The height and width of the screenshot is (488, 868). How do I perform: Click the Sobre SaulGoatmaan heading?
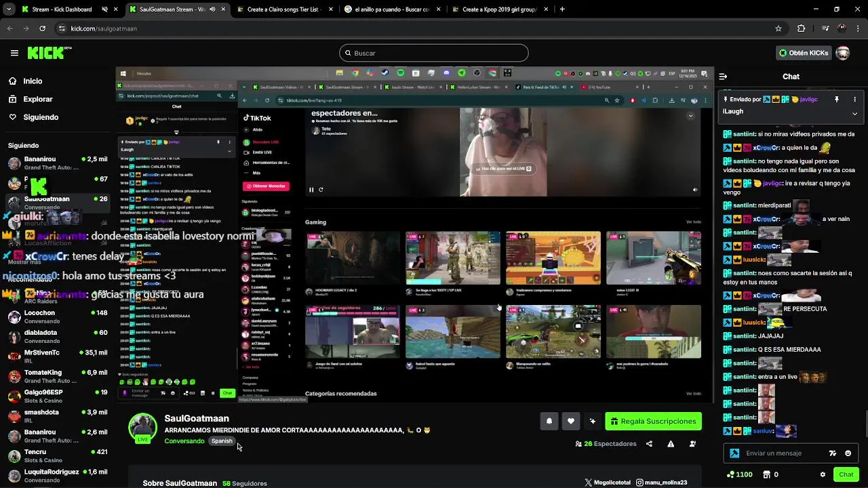coord(180,483)
